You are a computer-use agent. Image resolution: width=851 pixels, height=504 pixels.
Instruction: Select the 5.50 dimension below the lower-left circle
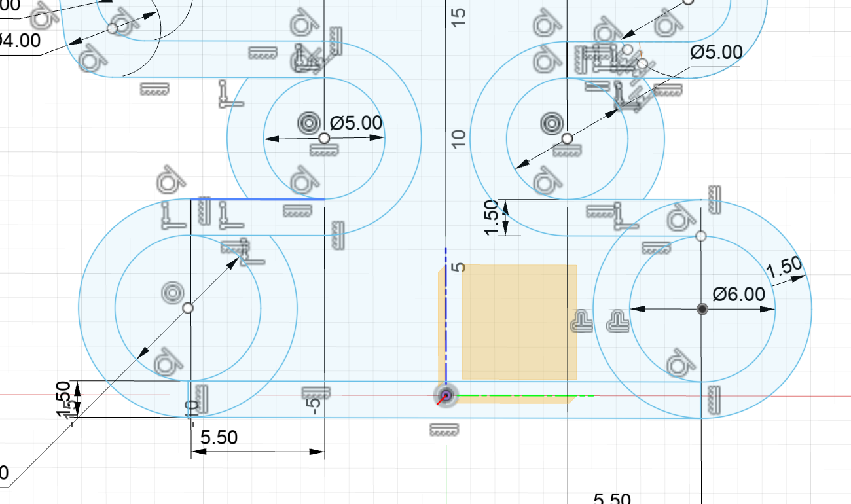219,438
